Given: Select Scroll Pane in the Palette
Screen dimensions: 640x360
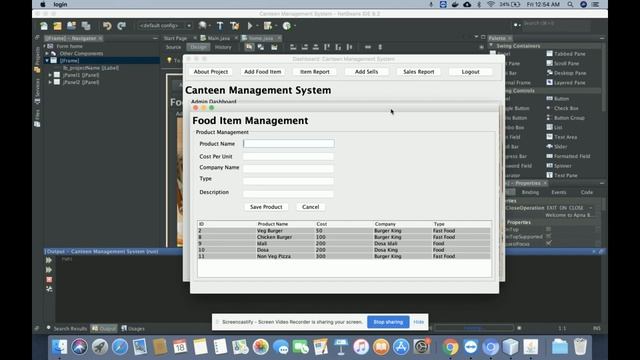Looking at the screenshot, I should (562, 64).
